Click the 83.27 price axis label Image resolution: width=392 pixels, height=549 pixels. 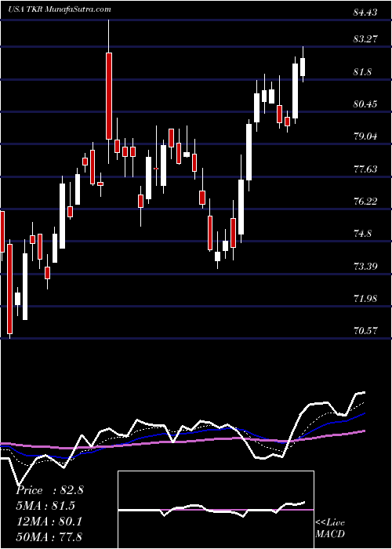click(x=365, y=39)
